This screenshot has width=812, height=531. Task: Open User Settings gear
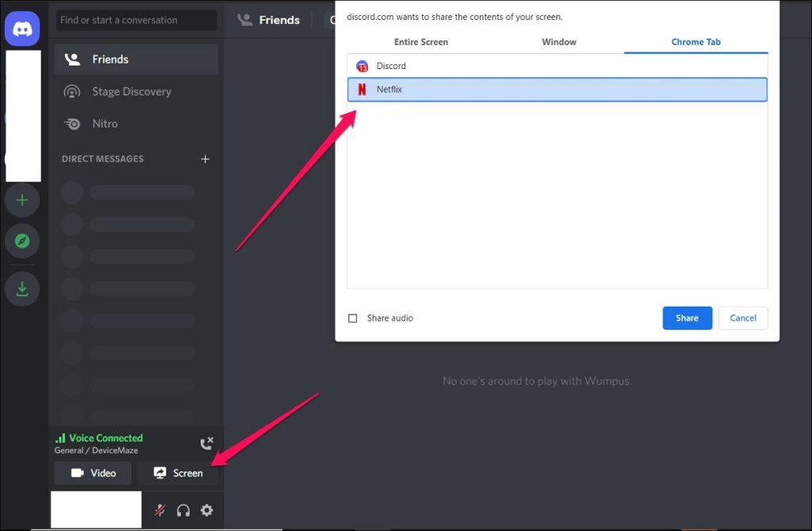[207, 510]
